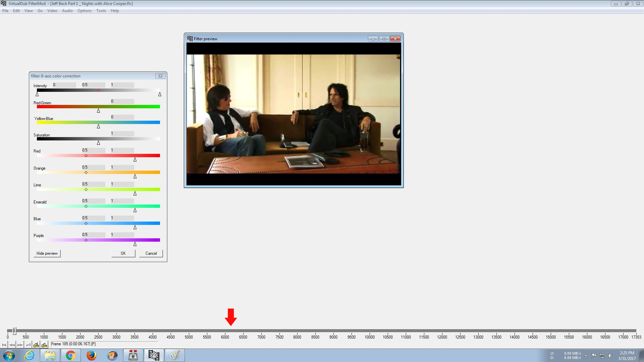Cancel the 6-axis color correction dialog
The width and height of the screenshot is (644, 362).
pos(151,253)
